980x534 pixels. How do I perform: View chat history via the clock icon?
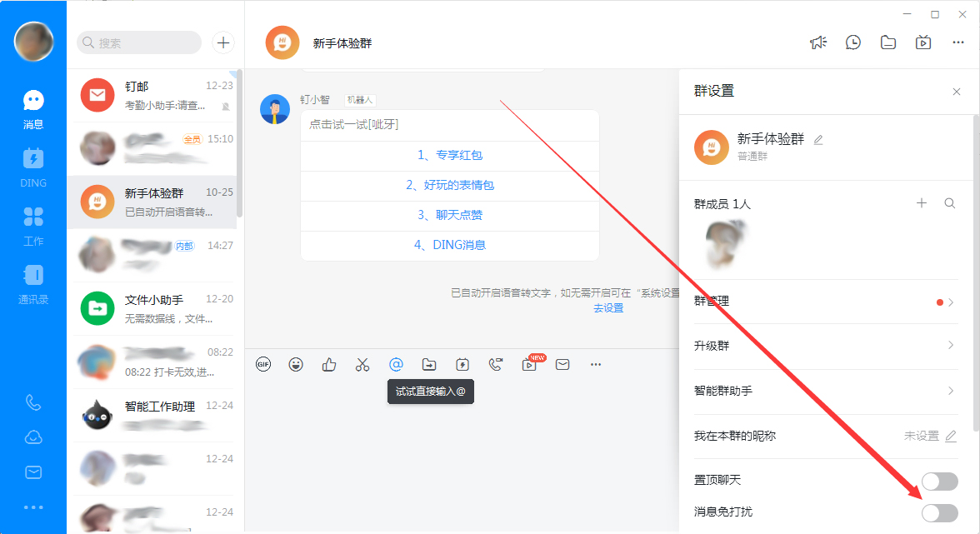(x=852, y=41)
